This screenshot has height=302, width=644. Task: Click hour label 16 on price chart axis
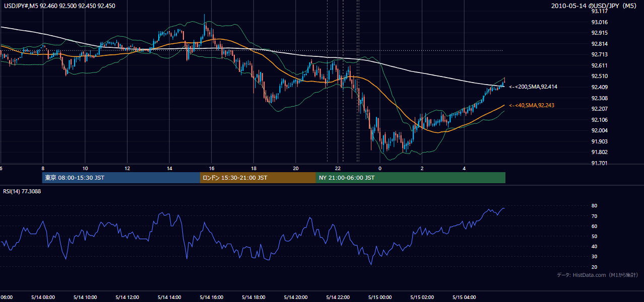click(212, 168)
